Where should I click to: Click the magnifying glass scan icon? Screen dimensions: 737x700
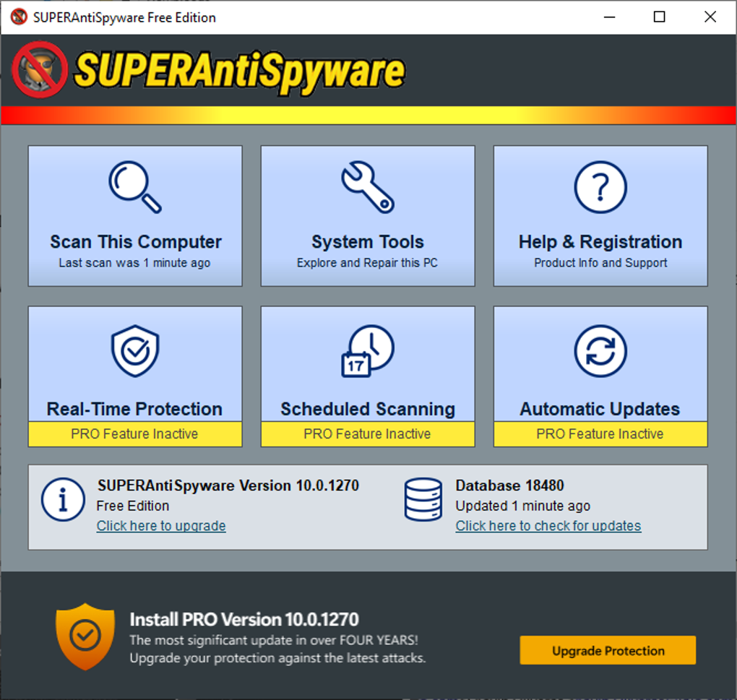(134, 187)
